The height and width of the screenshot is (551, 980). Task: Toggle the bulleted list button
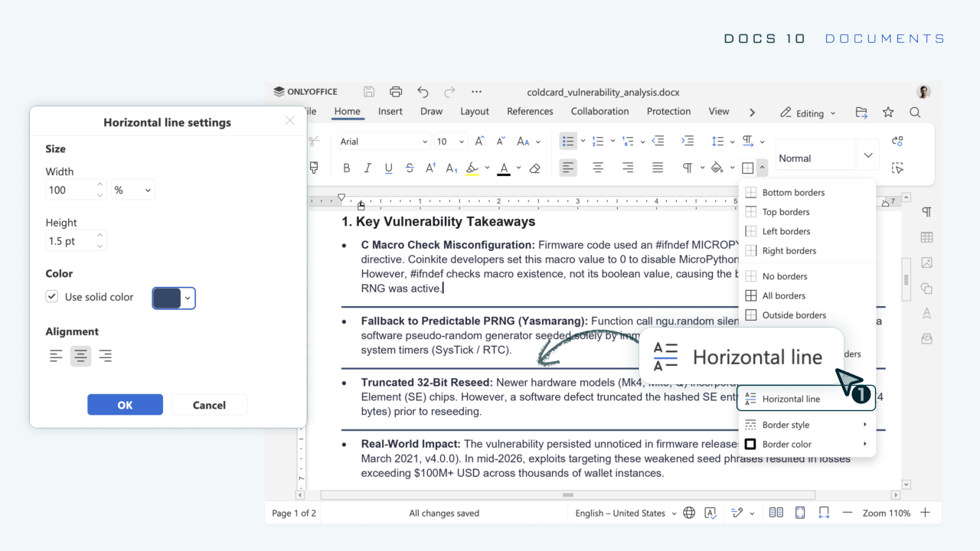(x=568, y=141)
